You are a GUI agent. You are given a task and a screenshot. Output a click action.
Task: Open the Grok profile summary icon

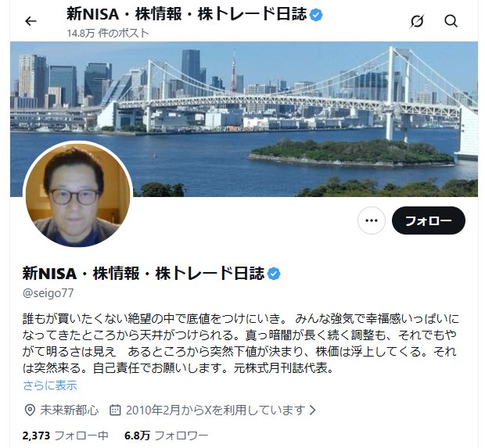point(417,21)
